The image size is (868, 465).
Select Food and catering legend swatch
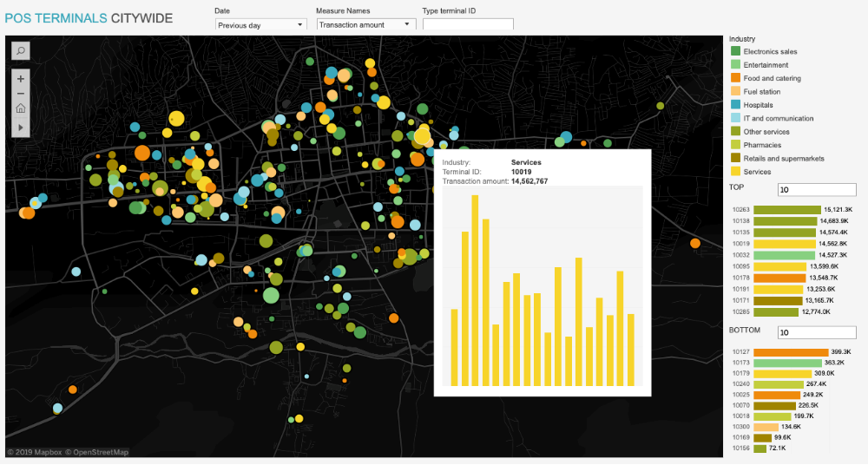735,79
